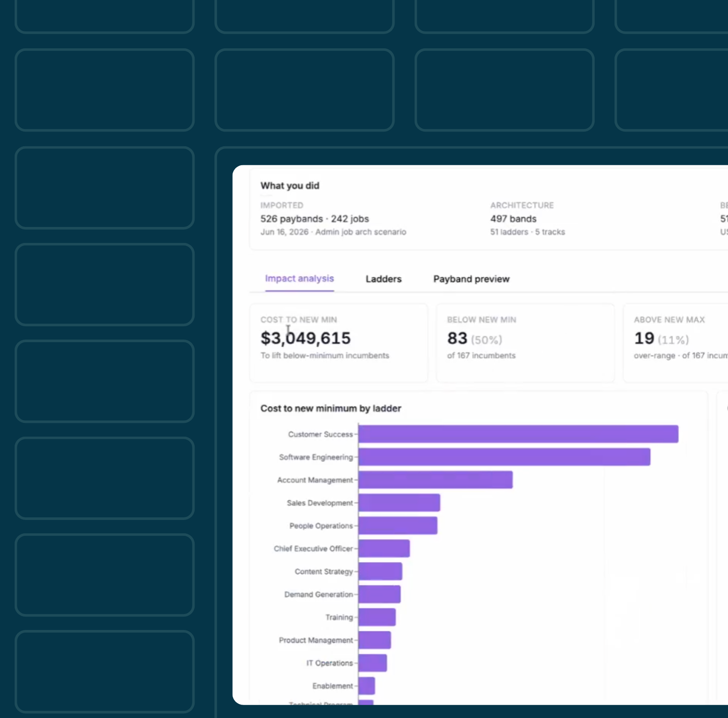Click the Demand Generation chart bar
The height and width of the screenshot is (718, 728).
[x=379, y=594]
